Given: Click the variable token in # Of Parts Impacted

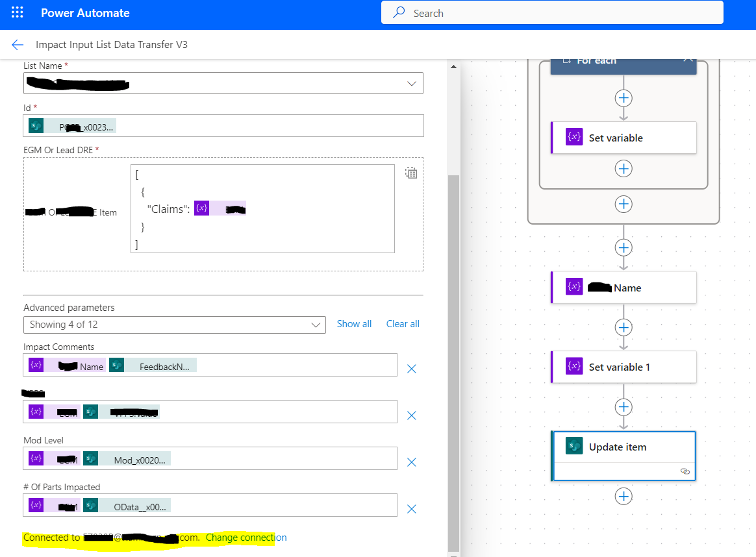Looking at the screenshot, I should tap(54, 506).
